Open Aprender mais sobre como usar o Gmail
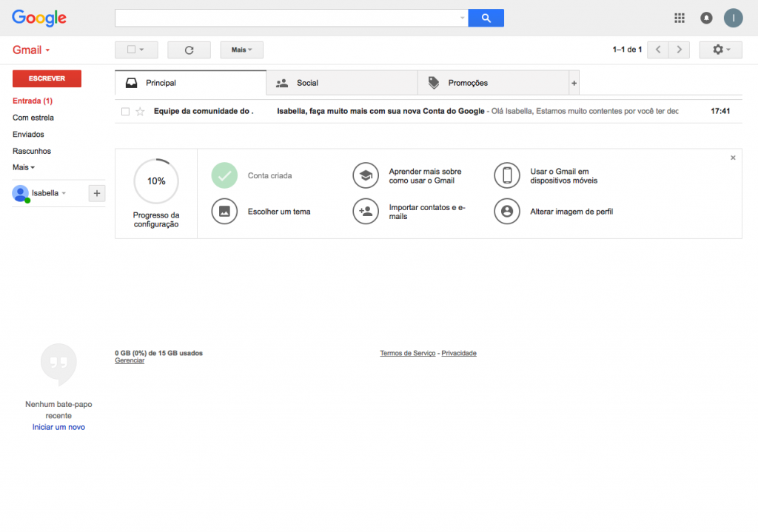 pos(425,176)
